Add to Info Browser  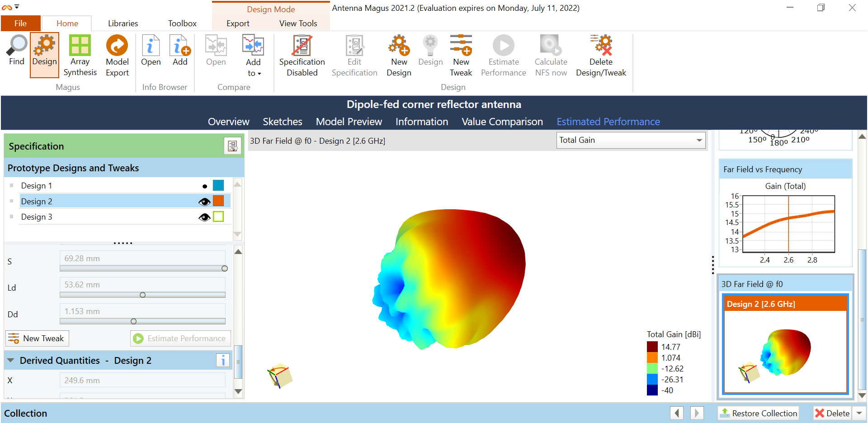(x=180, y=51)
